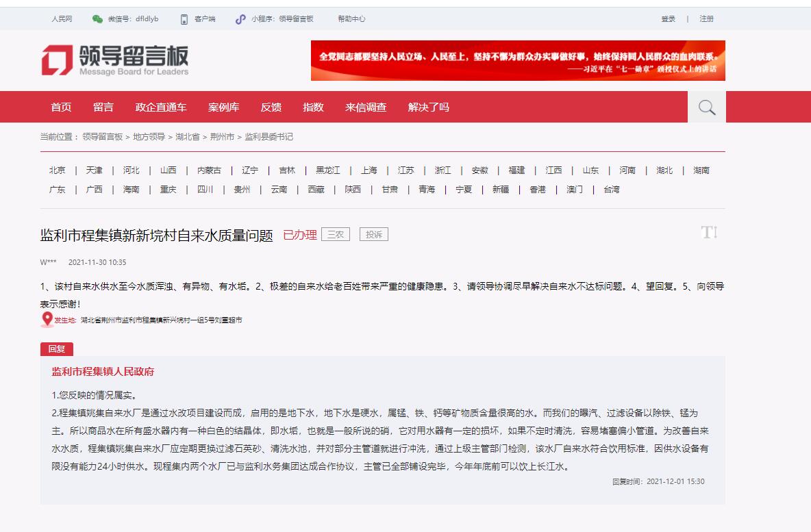
Task: Click the red location pin icon
Action: pyautogui.click(x=47, y=319)
